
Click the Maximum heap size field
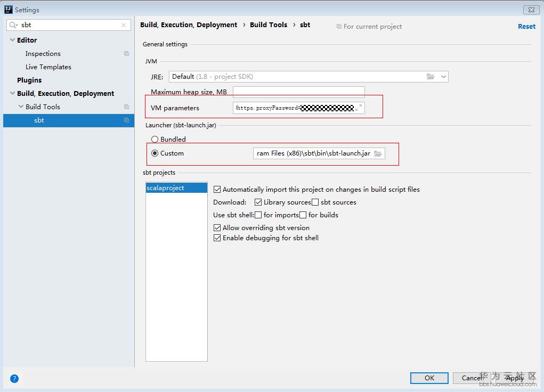point(299,92)
